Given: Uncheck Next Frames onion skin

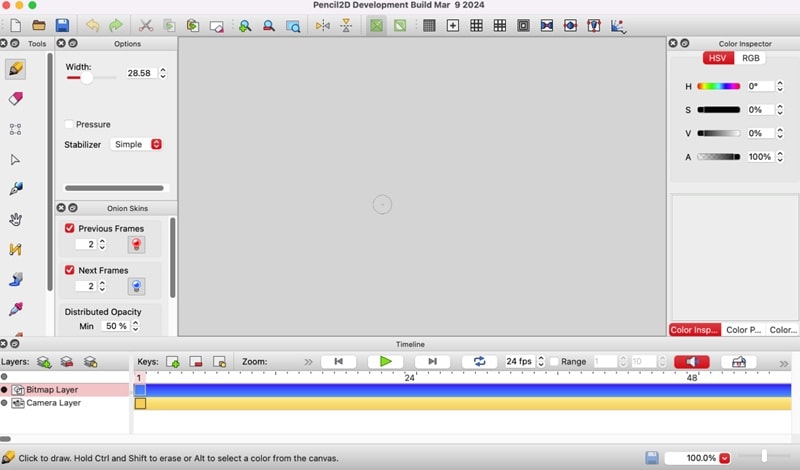Looking at the screenshot, I should pos(69,270).
